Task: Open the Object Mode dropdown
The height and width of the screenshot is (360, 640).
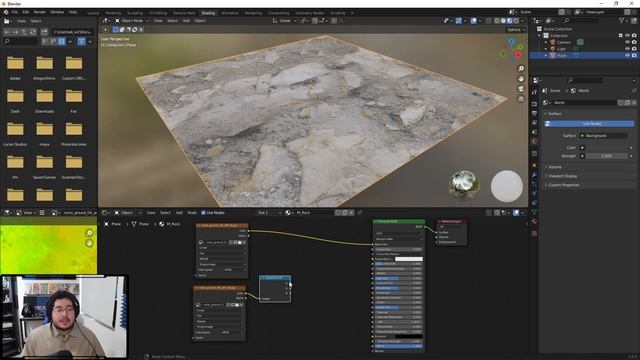Action: pyautogui.click(x=131, y=20)
